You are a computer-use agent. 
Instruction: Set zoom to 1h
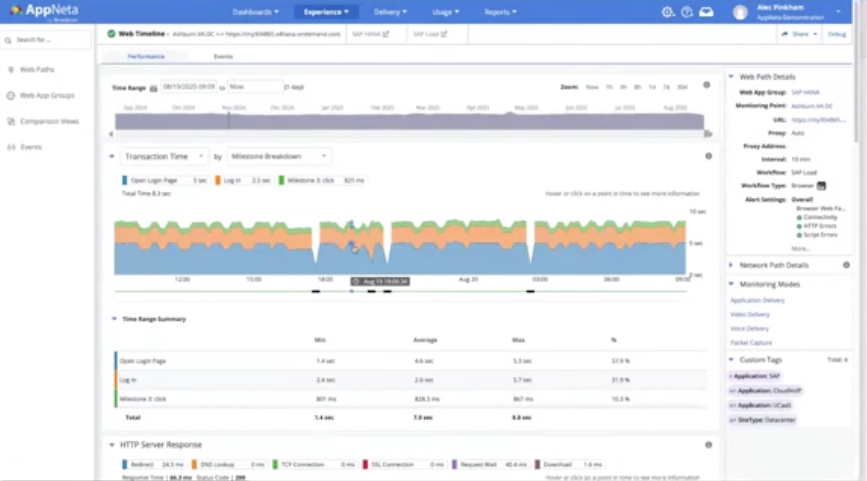pos(609,87)
